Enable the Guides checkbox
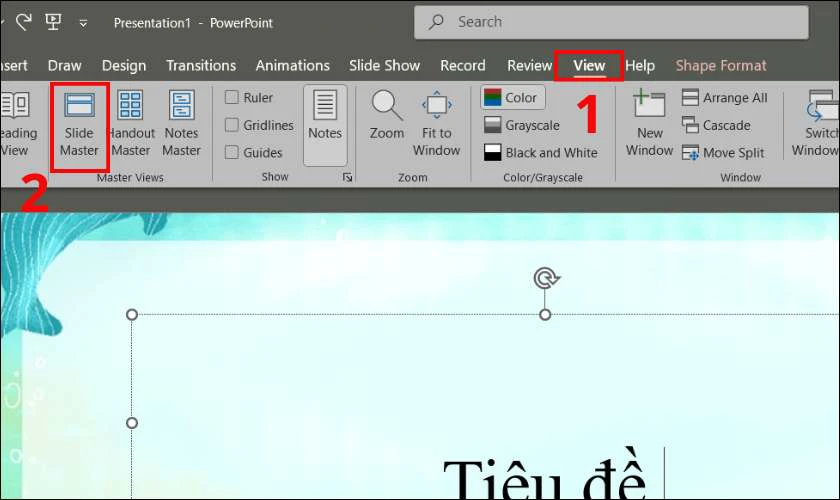The width and height of the screenshot is (840, 500). [x=231, y=152]
